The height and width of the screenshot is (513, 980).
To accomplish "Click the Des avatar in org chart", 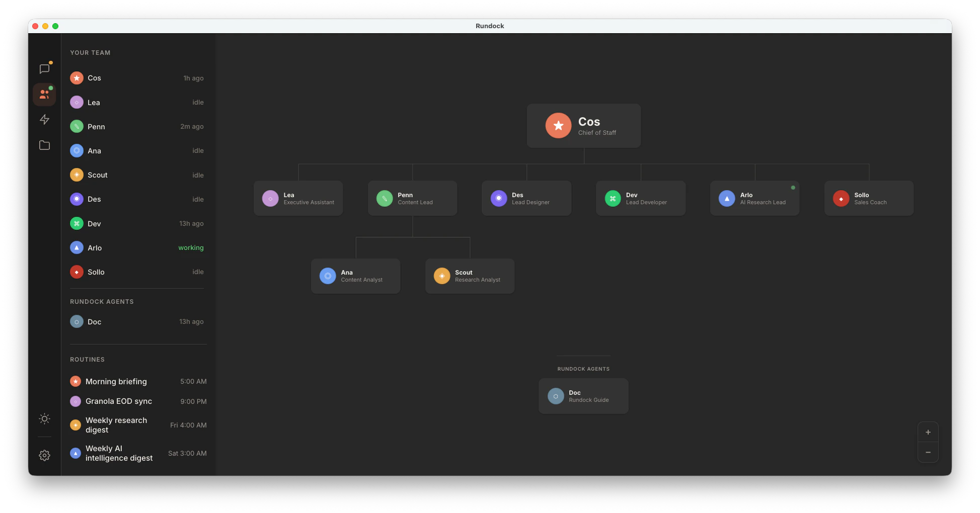I will 498,198.
